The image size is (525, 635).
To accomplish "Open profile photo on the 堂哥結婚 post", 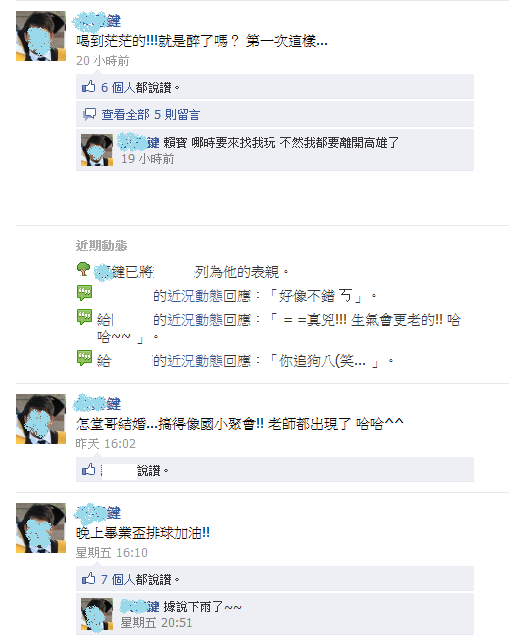I will (x=41, y=419).
